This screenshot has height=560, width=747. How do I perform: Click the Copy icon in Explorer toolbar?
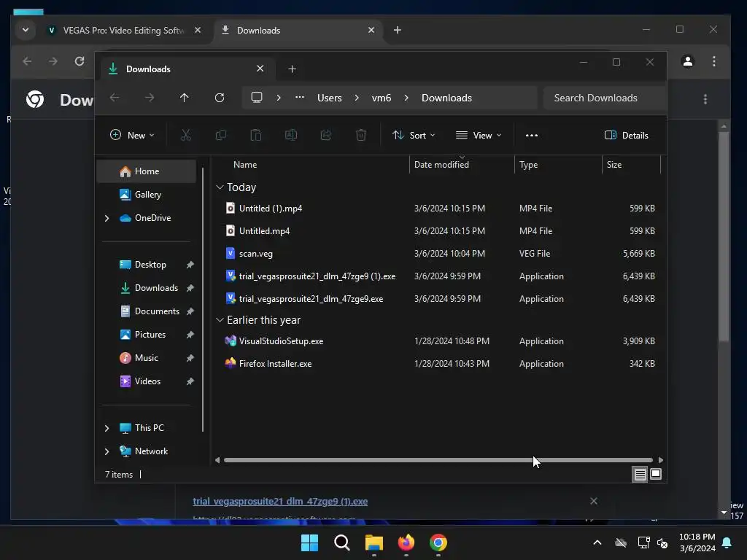(x=220, y=135)
